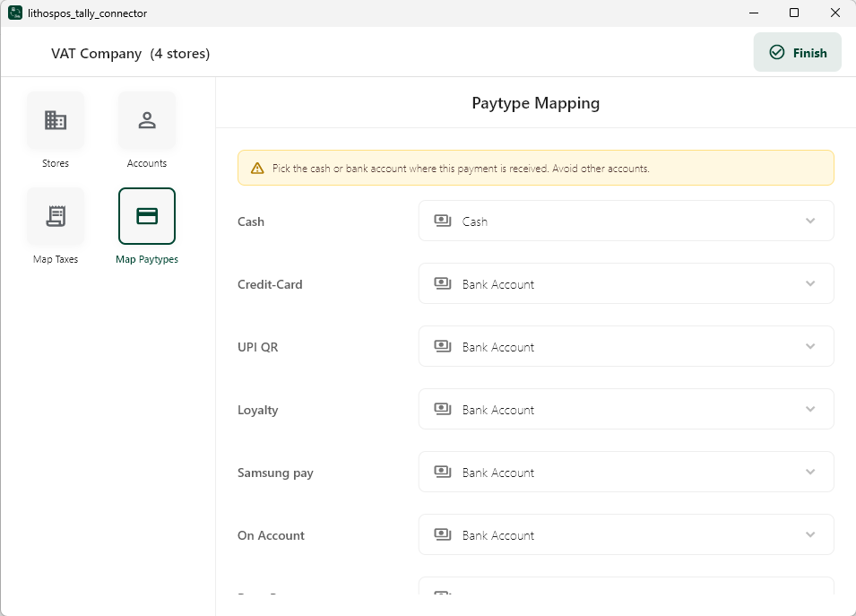Click the Accounts label in sidebar
Viewport: 856px width, 616px height.
147,163
